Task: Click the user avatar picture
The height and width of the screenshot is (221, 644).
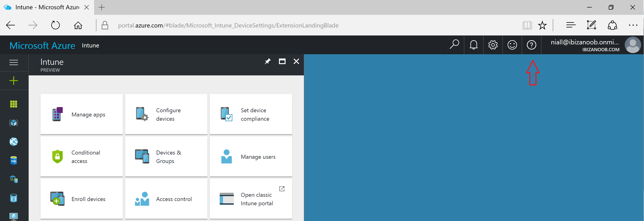Action: (x=632, y=45)
